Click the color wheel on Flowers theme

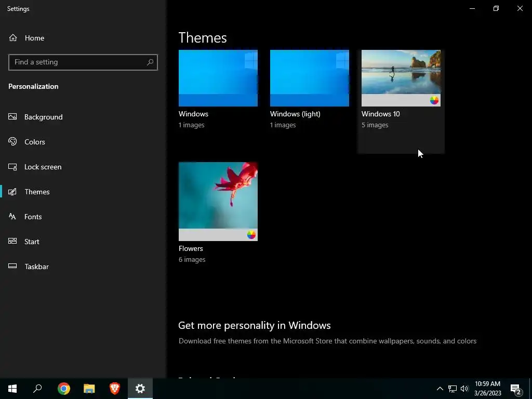(251, 234)
